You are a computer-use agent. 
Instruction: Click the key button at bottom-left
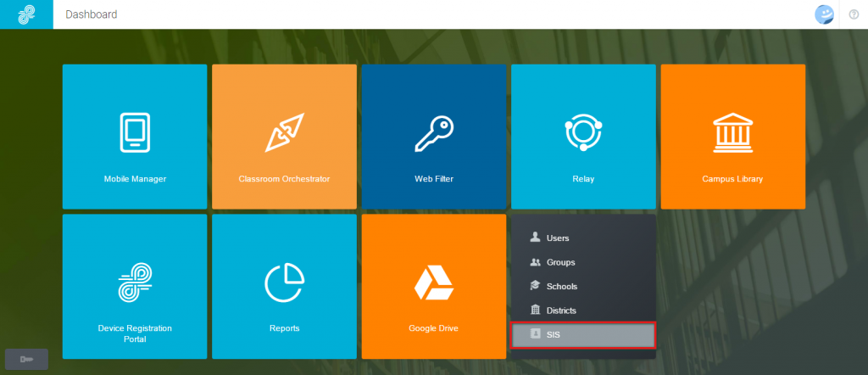pyautogui.click(x=26, y=360)
